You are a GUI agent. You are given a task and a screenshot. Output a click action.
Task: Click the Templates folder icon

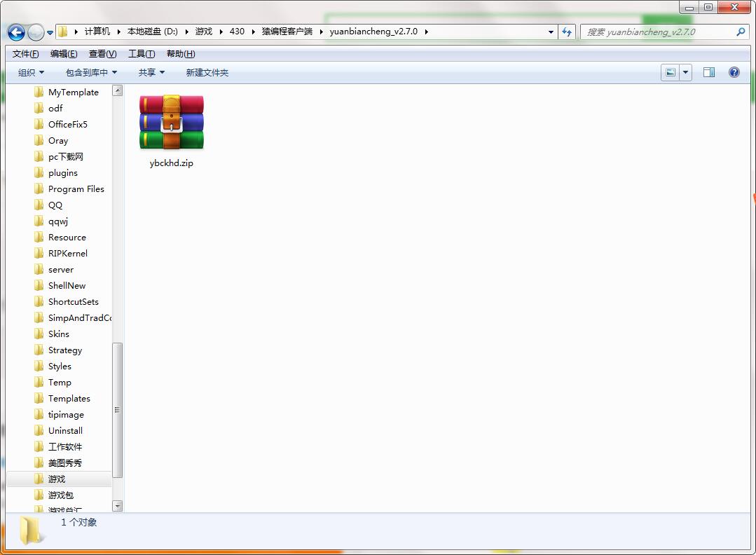(x=39, y=398)
